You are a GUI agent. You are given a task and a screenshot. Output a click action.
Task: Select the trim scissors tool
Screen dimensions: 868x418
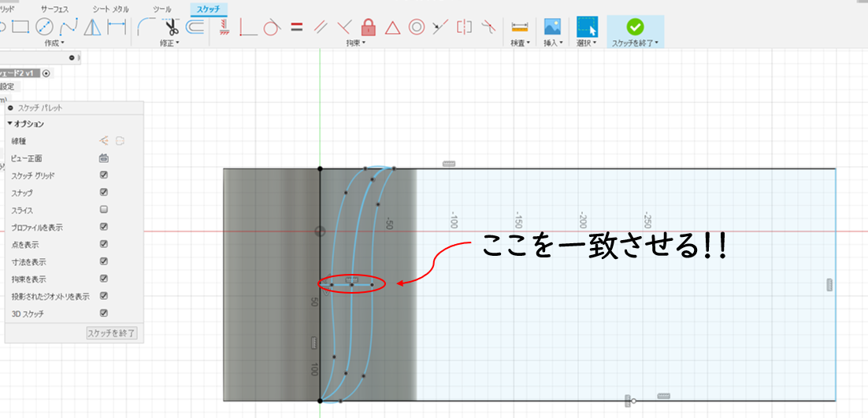[x=169, y=27]
